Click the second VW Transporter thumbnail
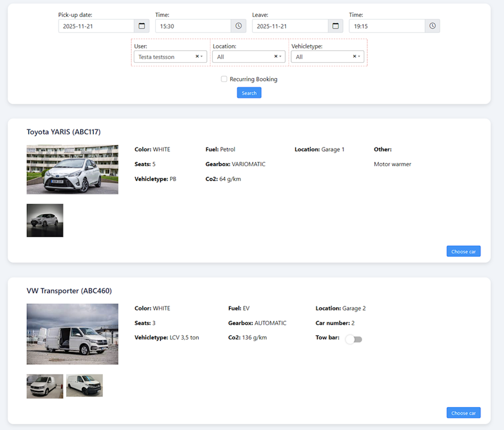504x430 pixels. (84, 386)
